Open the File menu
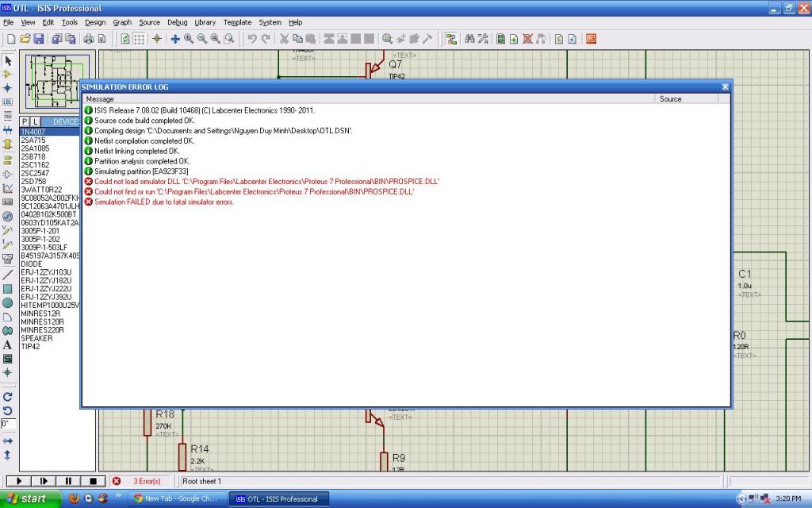Viewport: 812px width, 508px height. [8, 22]
